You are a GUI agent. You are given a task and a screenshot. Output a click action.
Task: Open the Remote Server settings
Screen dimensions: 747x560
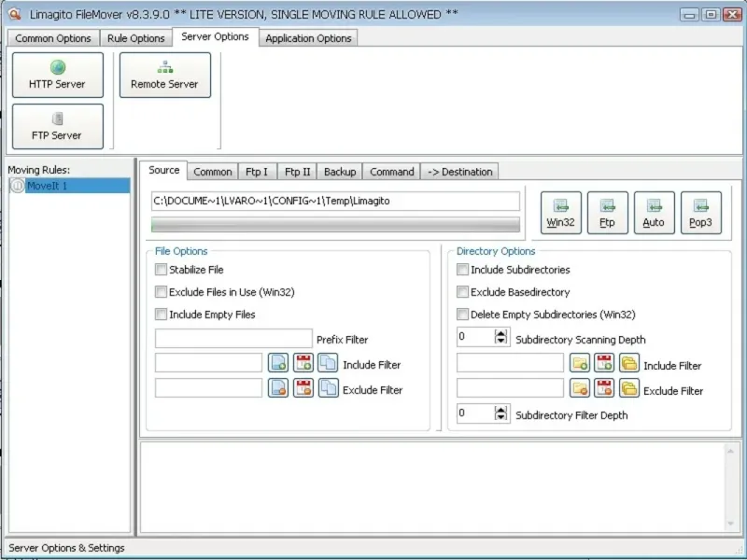[x=165, y=76]
